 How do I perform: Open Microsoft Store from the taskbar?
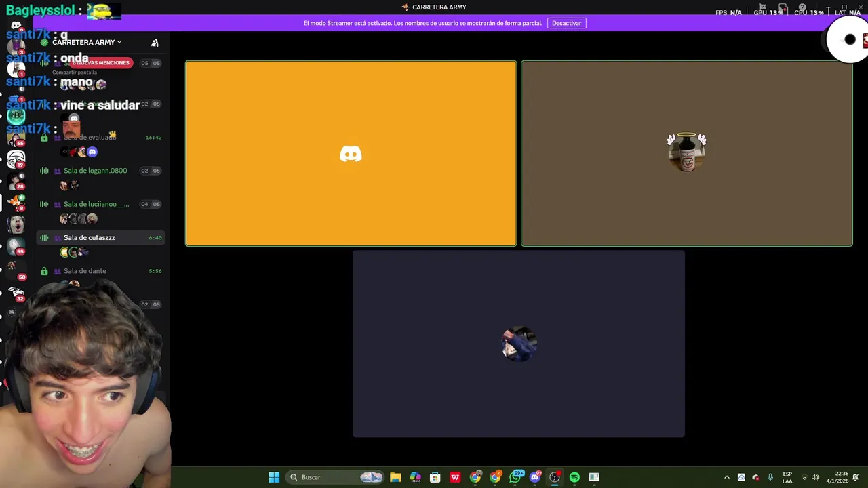pyautogui.click(x=435, y=477)
